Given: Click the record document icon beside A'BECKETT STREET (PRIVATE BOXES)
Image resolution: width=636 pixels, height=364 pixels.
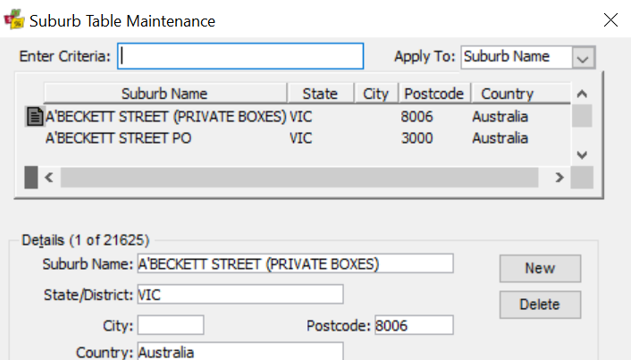Looking at the screenshot, I should (x=34, y=117).
